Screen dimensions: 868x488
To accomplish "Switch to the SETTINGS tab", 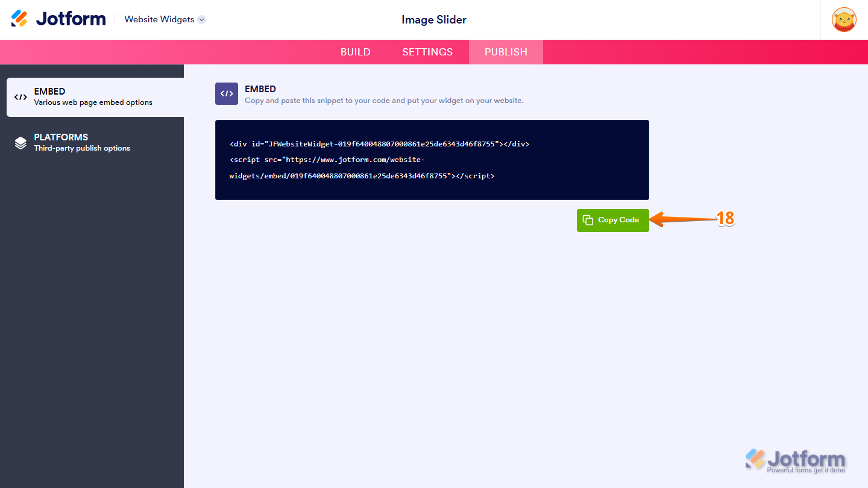I will [427, 52].
